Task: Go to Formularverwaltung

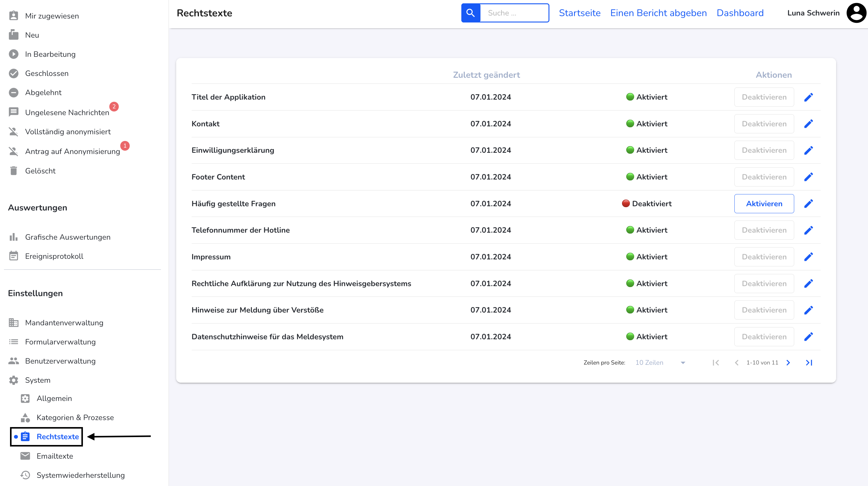Action: tap(60, 342)
